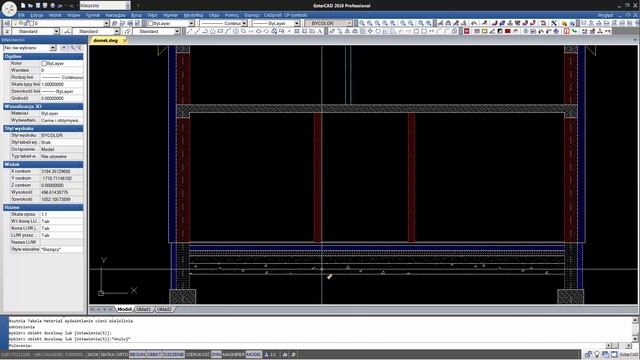Open a drawing file from quick access toolbar
The width and height of the screenshot is (640, 360).
(30, 6)
